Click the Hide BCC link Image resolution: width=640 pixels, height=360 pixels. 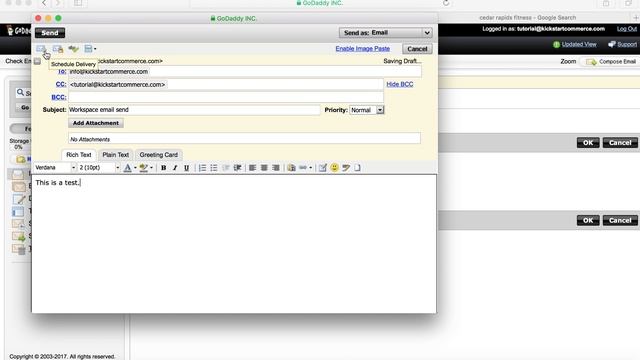[x=400, y=84]
